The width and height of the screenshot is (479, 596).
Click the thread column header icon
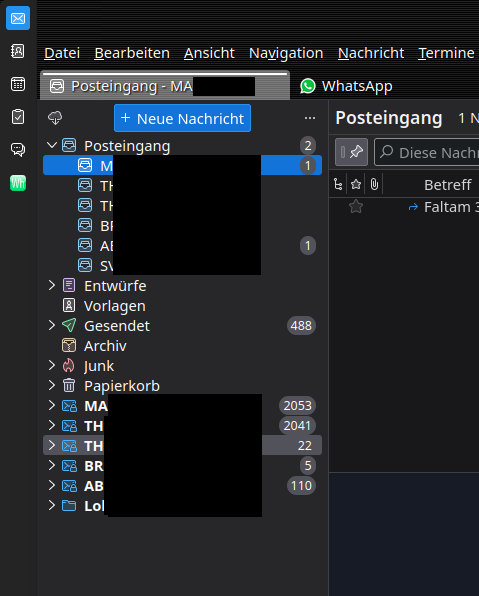[338, 185]
